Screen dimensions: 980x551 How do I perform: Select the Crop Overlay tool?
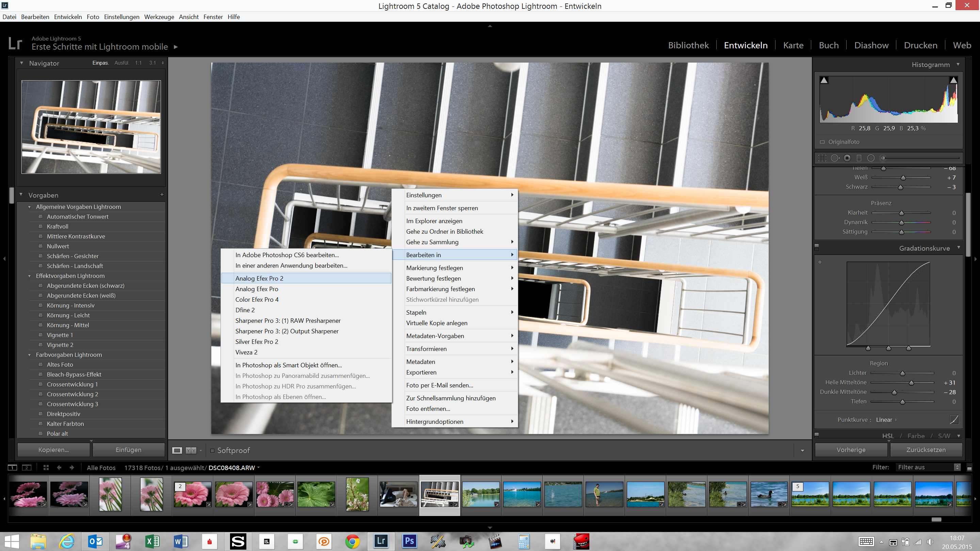tap(822, 158)
